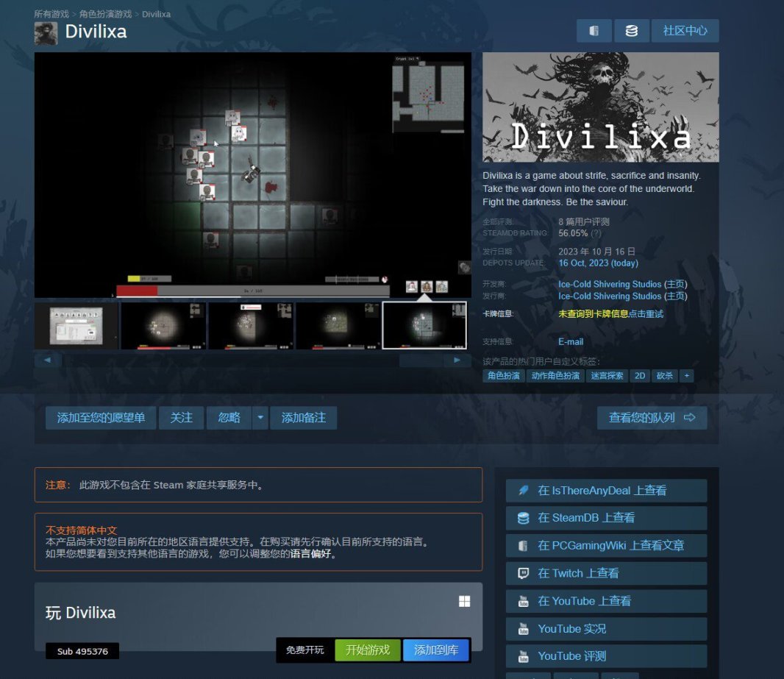Click the 动作角色扮演 tag
The width and height of the screenshot is (784, 679).
[555, 376]
